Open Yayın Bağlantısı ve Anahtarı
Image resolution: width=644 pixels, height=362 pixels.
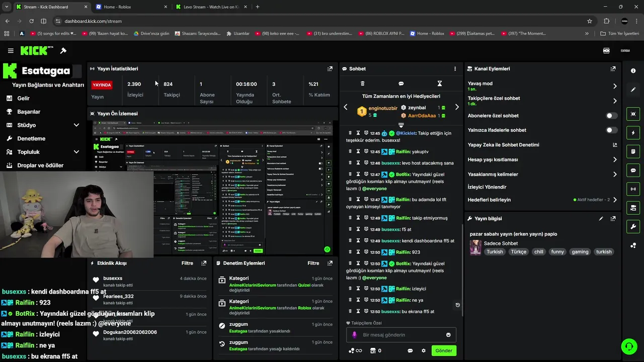pos(48,85)
